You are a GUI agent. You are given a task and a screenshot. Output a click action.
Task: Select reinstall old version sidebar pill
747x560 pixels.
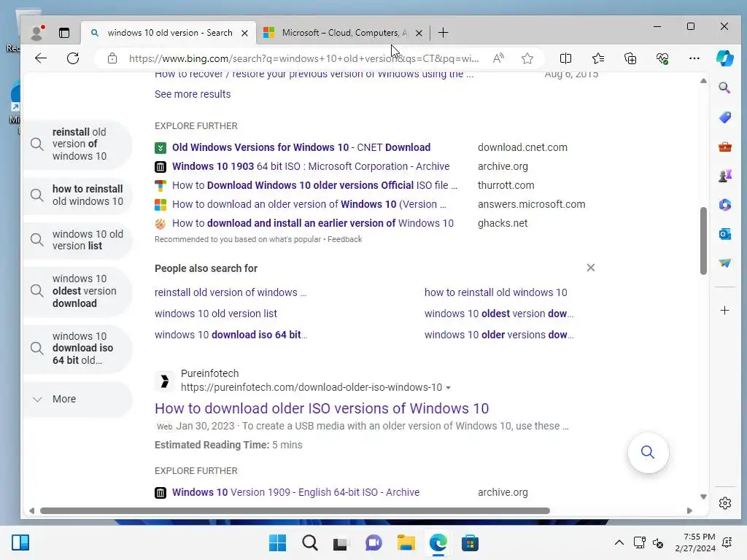tap(77, 144)
